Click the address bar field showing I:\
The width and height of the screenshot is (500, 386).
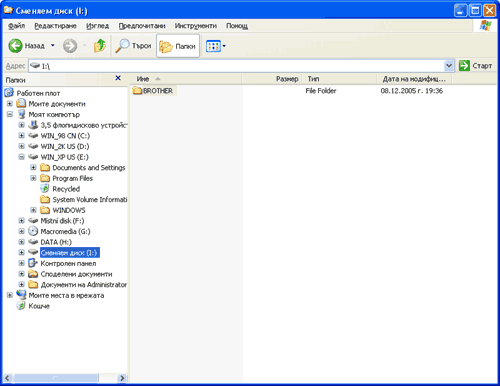236,66
